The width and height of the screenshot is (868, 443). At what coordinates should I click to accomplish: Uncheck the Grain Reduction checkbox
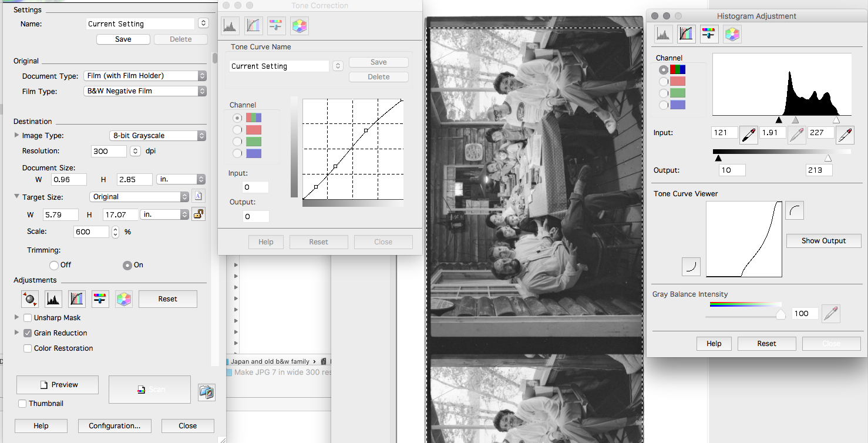(28, 333)
